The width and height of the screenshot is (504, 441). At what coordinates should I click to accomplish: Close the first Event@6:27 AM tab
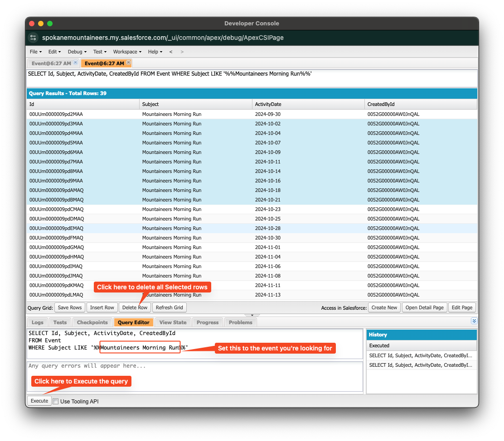tap(75, 63)
